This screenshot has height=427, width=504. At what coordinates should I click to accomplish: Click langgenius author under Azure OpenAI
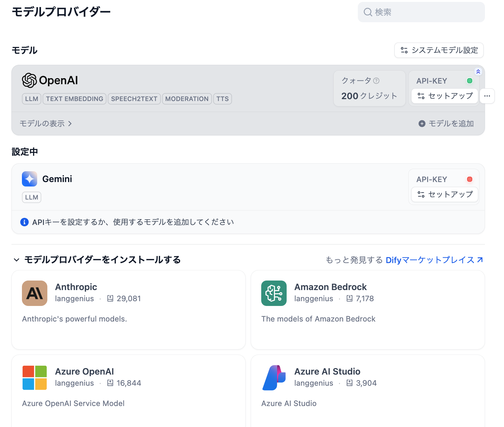click(x=74, y=383)
